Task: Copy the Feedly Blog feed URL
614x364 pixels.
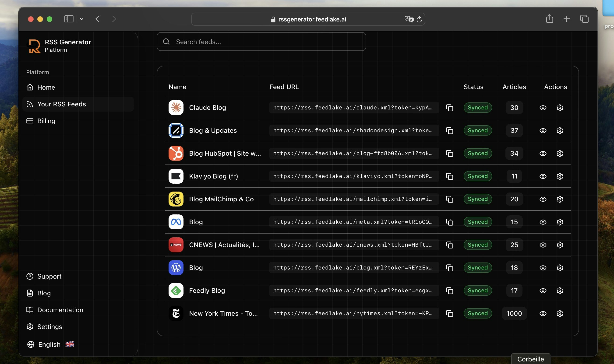Action: coord(450,290)
